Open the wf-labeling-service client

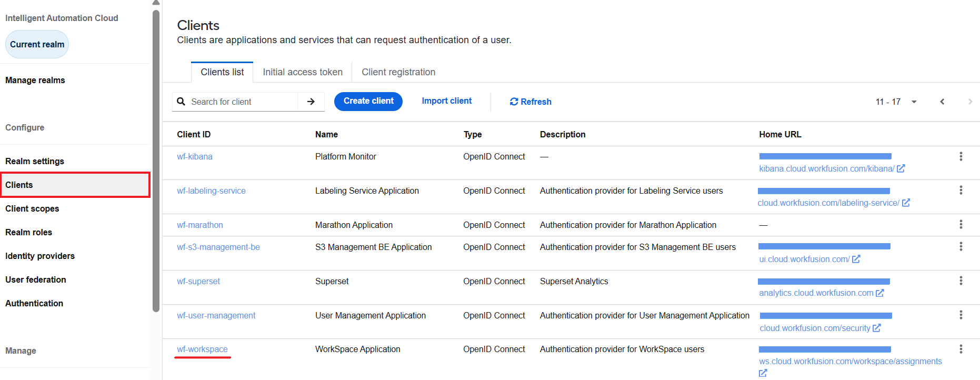211,191
